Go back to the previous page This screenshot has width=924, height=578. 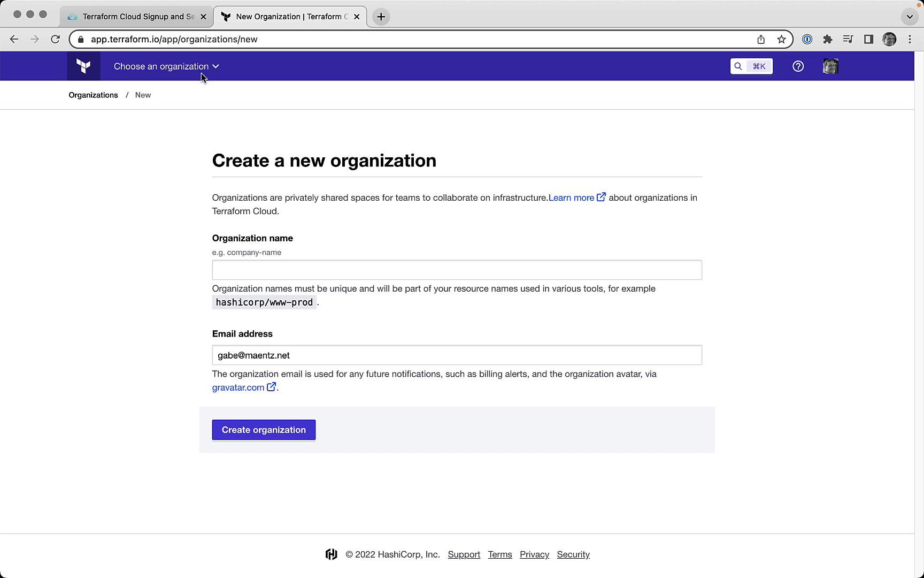(x=14, y=39)
